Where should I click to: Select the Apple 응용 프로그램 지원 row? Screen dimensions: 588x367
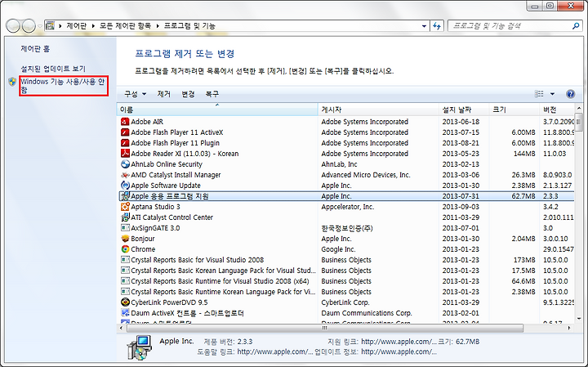[x=346, y=196]
